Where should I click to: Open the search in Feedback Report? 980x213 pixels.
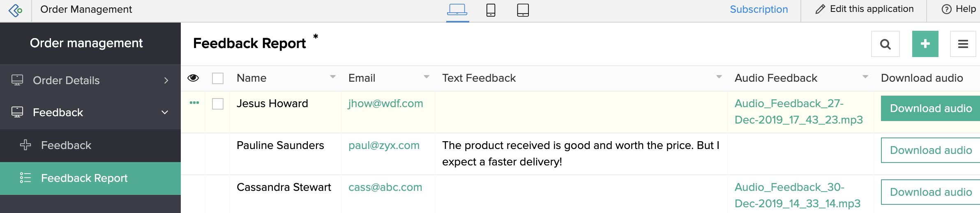[x=885, y=44]
